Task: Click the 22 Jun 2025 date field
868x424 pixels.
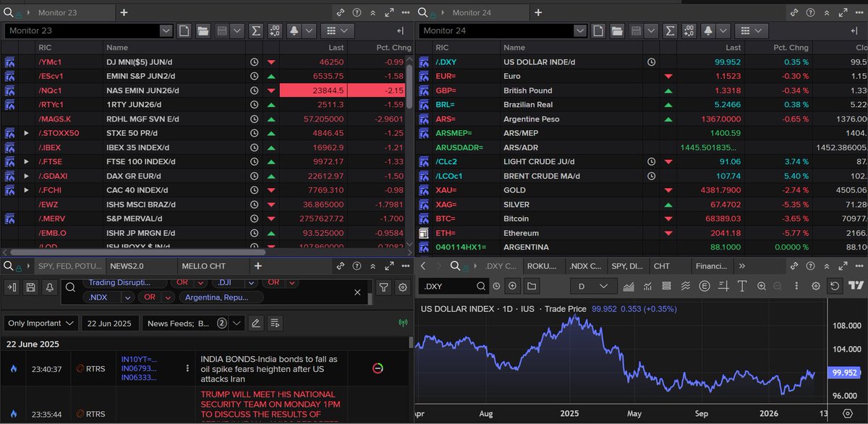Action: pyautogui.click(x=111, y=323)
